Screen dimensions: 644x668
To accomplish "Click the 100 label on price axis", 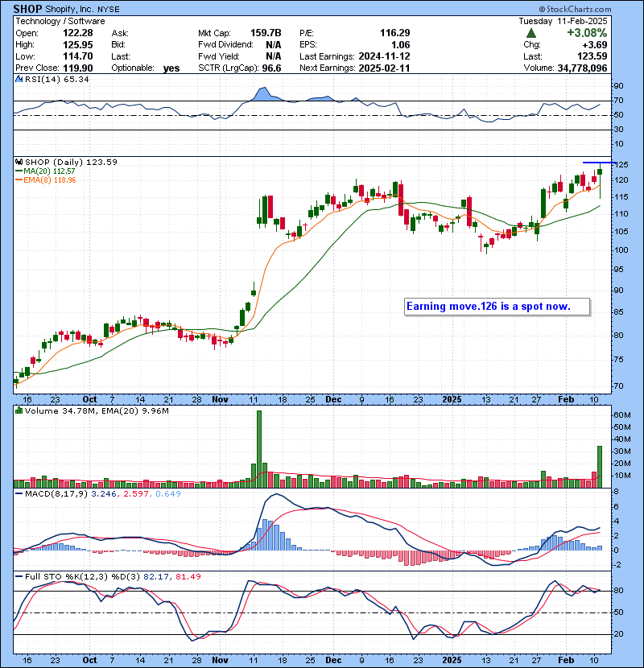I will (621, 250).
